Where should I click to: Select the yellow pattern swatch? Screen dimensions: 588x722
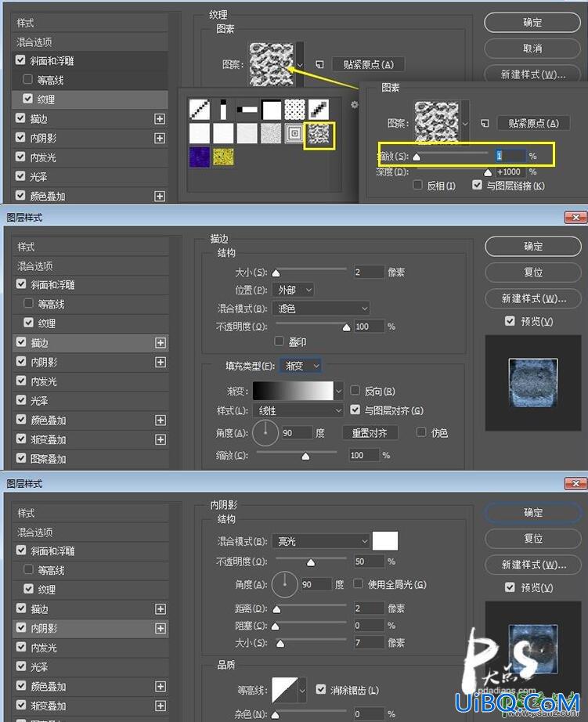tap(223, 157)
